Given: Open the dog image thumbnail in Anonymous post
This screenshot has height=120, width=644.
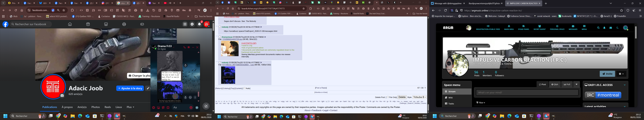Looking at the screenshot, I should coord(230,49).
